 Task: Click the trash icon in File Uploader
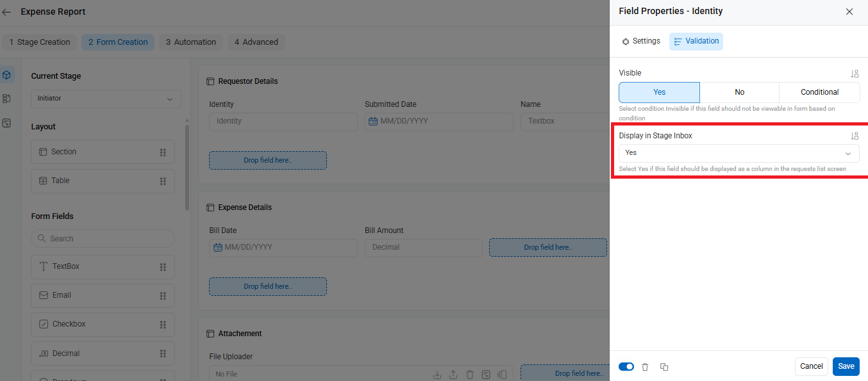(470, 374)
